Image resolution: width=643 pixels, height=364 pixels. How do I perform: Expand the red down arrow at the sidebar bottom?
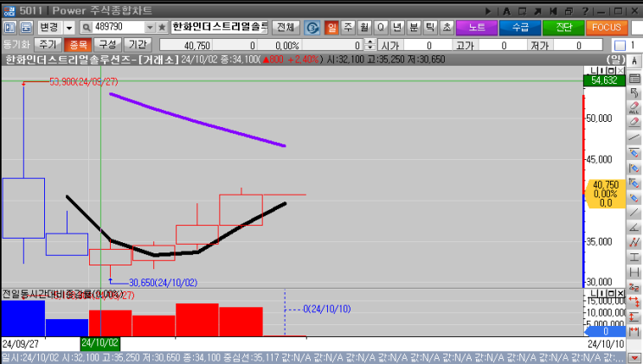634,358
